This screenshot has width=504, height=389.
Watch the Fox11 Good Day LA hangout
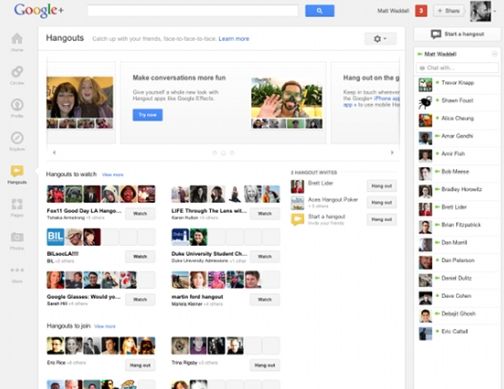pyautogui.click(x=140, y=213)
